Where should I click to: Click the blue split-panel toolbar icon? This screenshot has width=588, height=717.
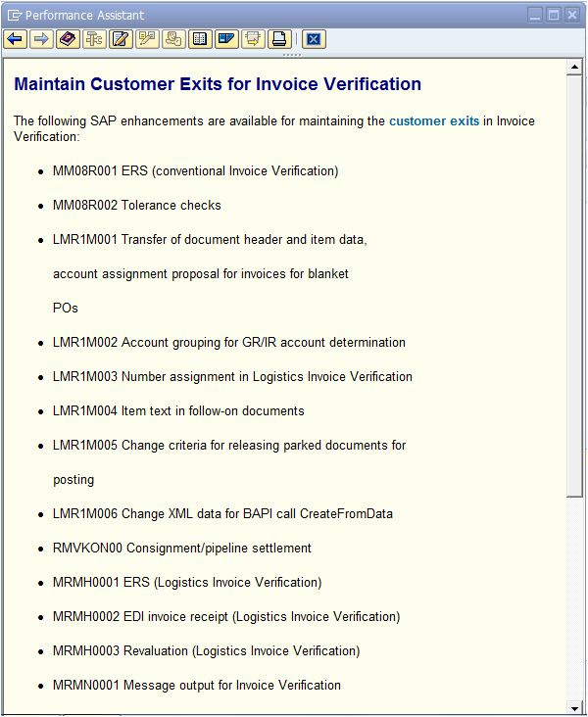pyautogui.click(x=226, y=39)
